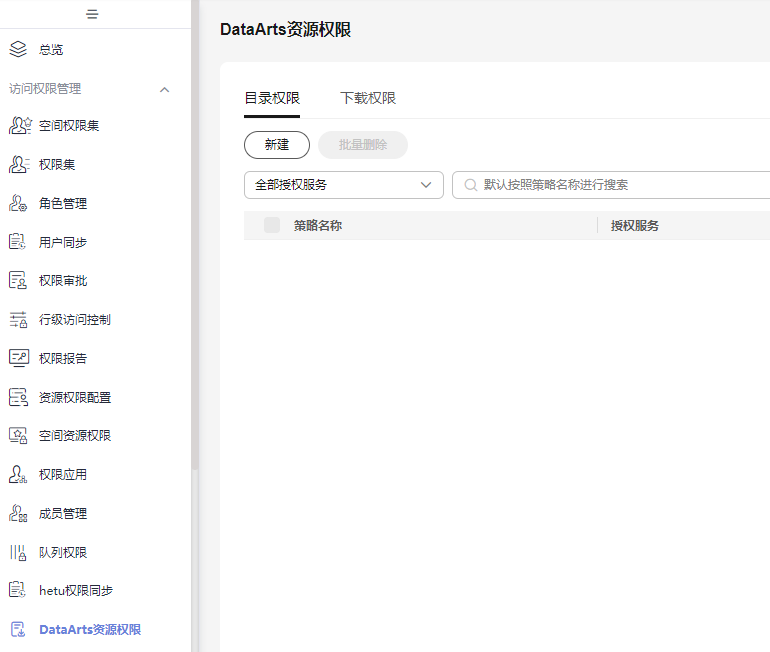The height and width of the screenshot is (652, 770).
Task: Select 资源权限配置 text in sidebar
Action: pyautogui.click(x=75, y=397)
